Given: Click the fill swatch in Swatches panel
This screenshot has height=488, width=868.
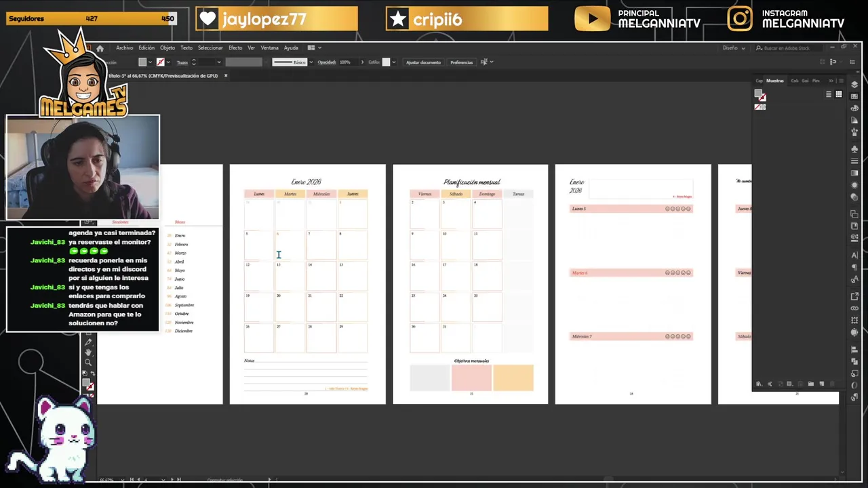Looking at the screenshot, I should pos(758,93).
